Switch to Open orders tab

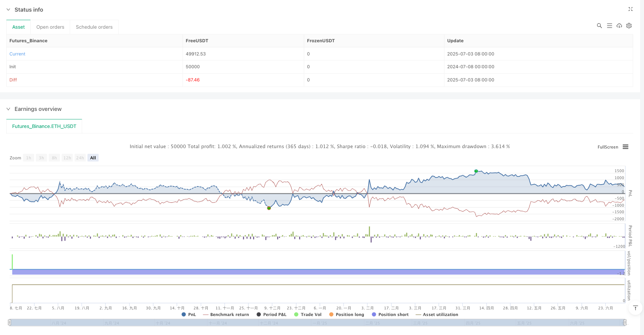tap(50, 27)
